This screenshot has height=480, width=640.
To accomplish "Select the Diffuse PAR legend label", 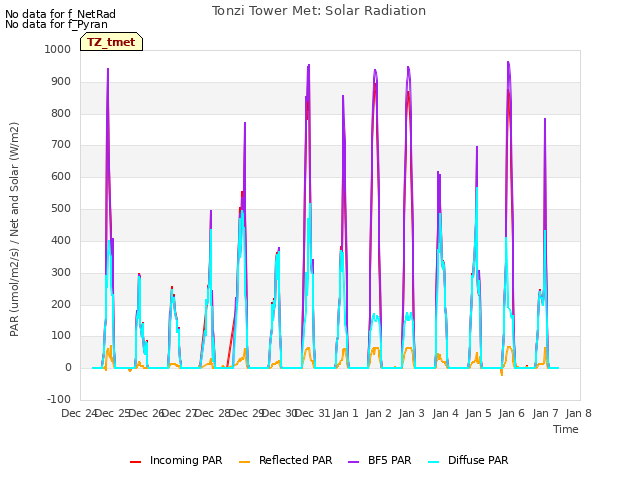I will click(x=478, y=460).
